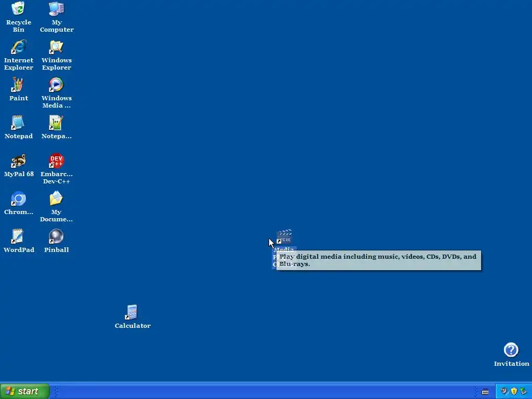The image size is (532, 399).
Task: Select the Invitation help icon
Action: (x=511, y=350)
